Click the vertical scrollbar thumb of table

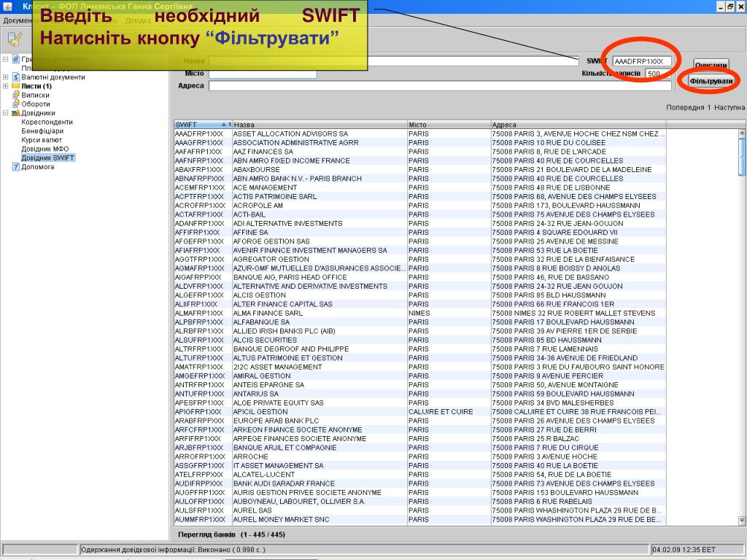pyautogui.click(x=742, y=157)
